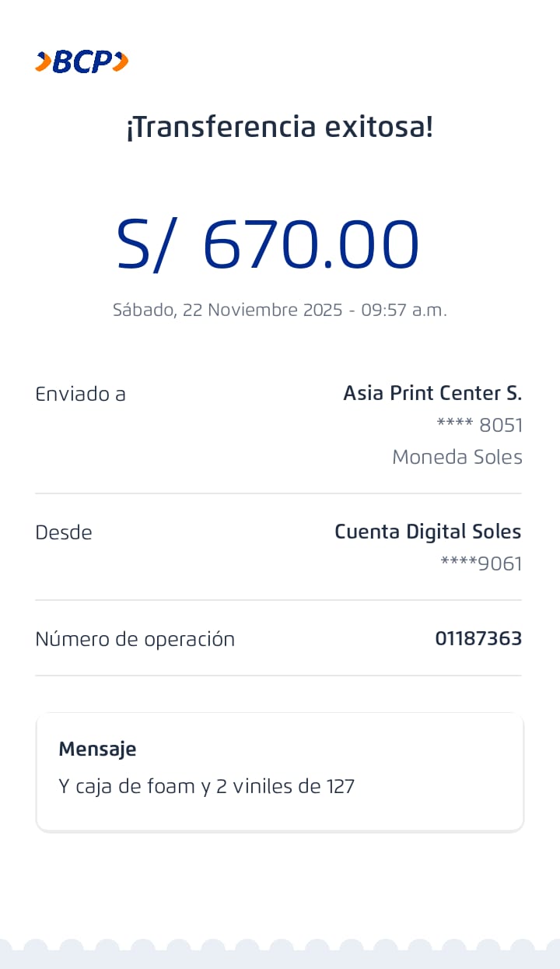Click the 'Mensaje' heading
560x969 pixels.
click(x=97, y=749)
